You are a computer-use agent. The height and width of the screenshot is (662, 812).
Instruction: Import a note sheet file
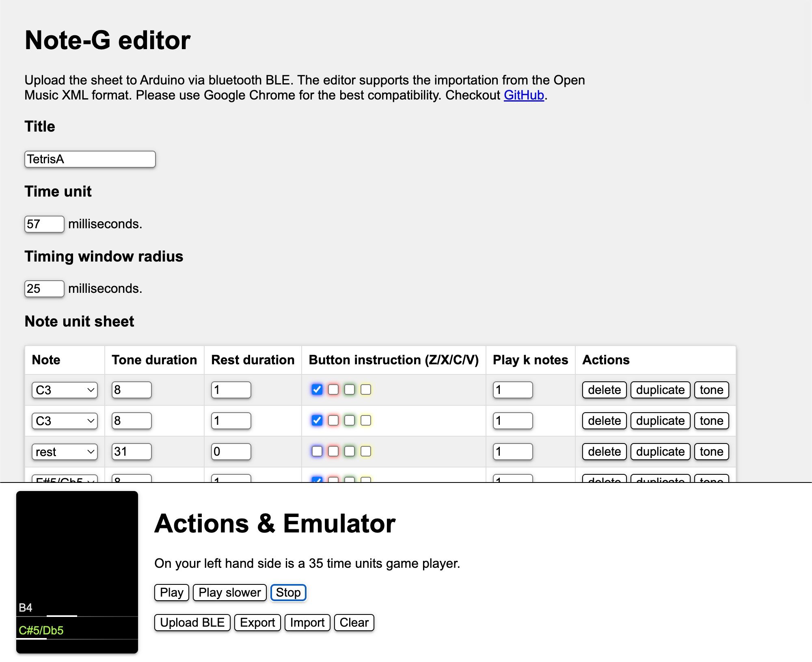[307, 623]
